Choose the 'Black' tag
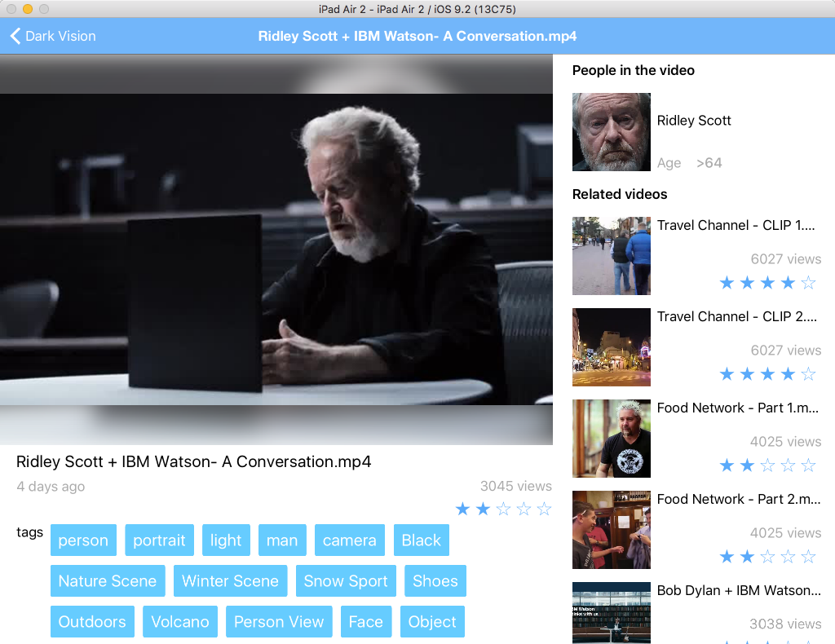This screenshot has width=835, height=644. click(422, 540)
